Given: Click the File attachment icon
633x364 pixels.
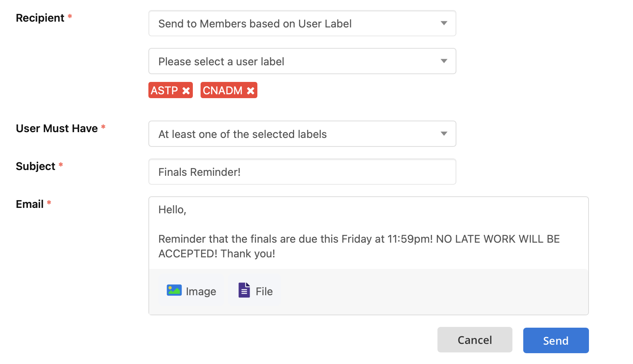Looking at the screenshot, I should pos(244,290).
